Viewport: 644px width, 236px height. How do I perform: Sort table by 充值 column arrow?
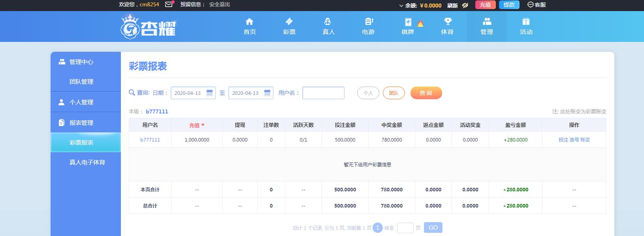[x=203, y=125]
